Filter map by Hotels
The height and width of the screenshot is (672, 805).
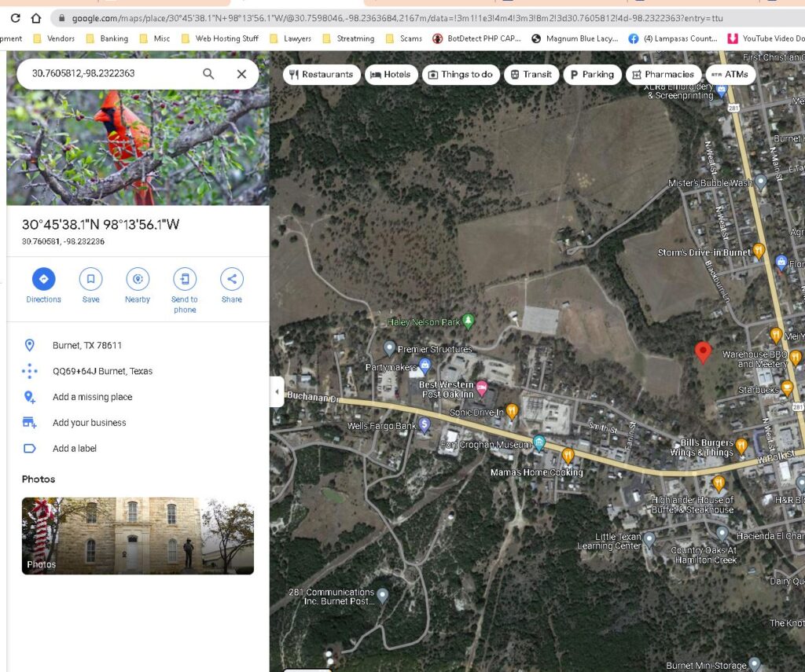391,75
